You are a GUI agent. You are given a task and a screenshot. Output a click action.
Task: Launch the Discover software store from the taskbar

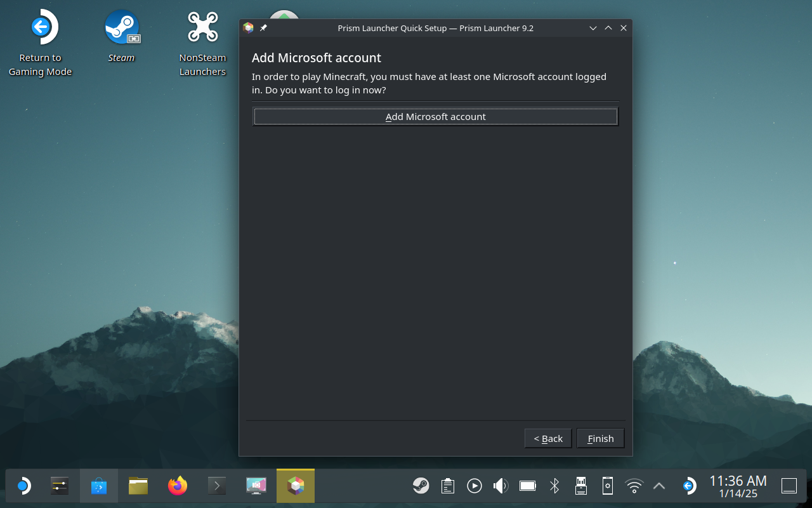point(99,486)
